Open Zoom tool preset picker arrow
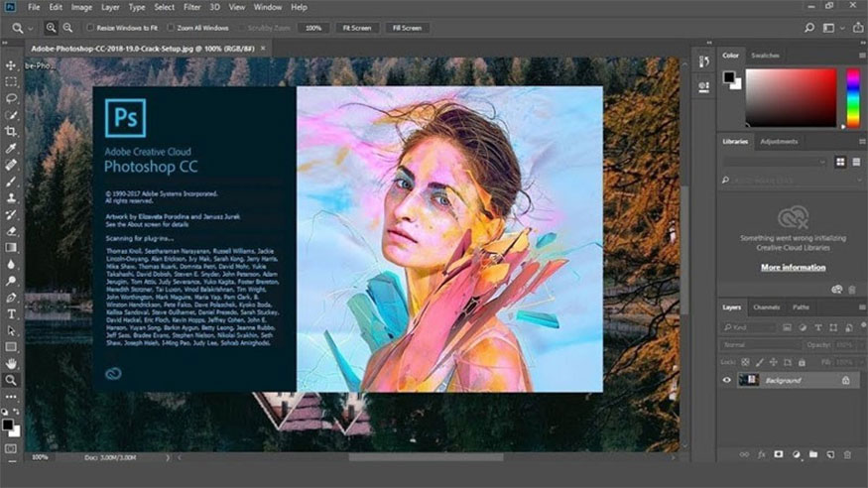Image resolution: width=868 pixels, height=488 pixels. click(x=31, y=28)
